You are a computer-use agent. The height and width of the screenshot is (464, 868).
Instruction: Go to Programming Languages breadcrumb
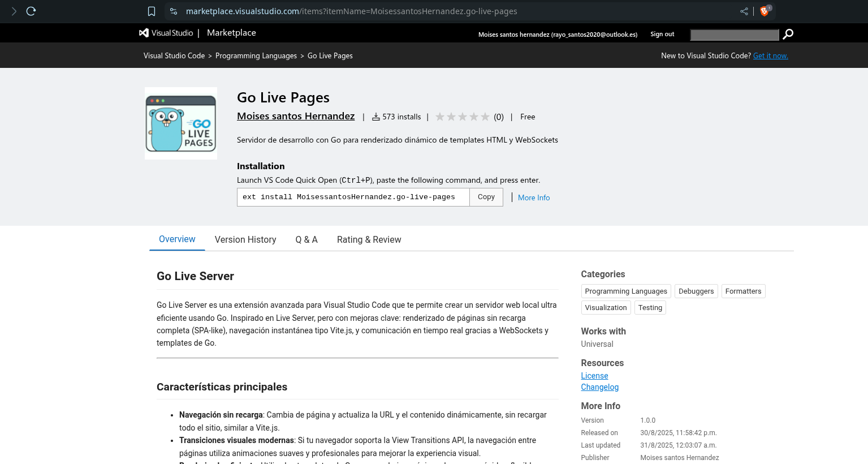(256, 55)
